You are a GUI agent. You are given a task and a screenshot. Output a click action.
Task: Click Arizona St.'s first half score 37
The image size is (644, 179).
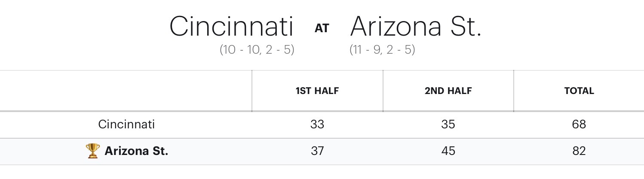pyautogui.click(x=317, y=151)
